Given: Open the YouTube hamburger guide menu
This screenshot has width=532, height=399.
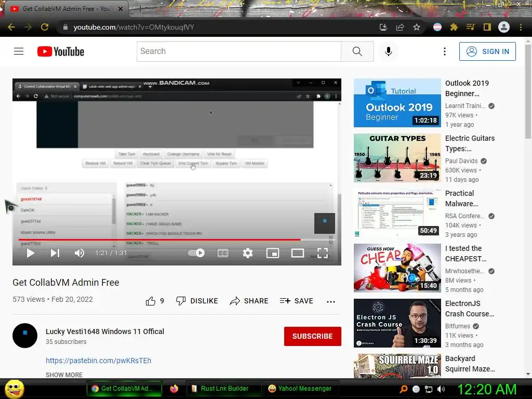Looking at the screenshot, I should pyautogui.click(x=19, y=51).
